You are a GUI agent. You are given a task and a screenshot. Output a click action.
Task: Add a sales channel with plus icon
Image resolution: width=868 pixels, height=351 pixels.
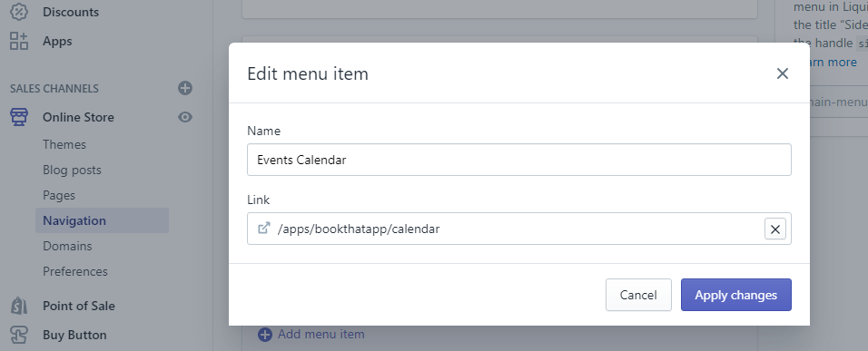pyautogui.click(x=185, y=88)
